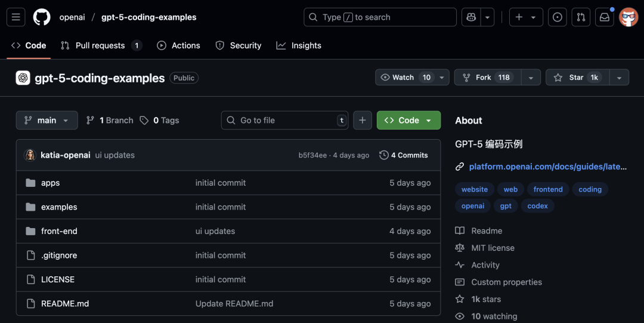Focus the Type / to search field
This screenshot has height=323, width=644.
[380, 17]
